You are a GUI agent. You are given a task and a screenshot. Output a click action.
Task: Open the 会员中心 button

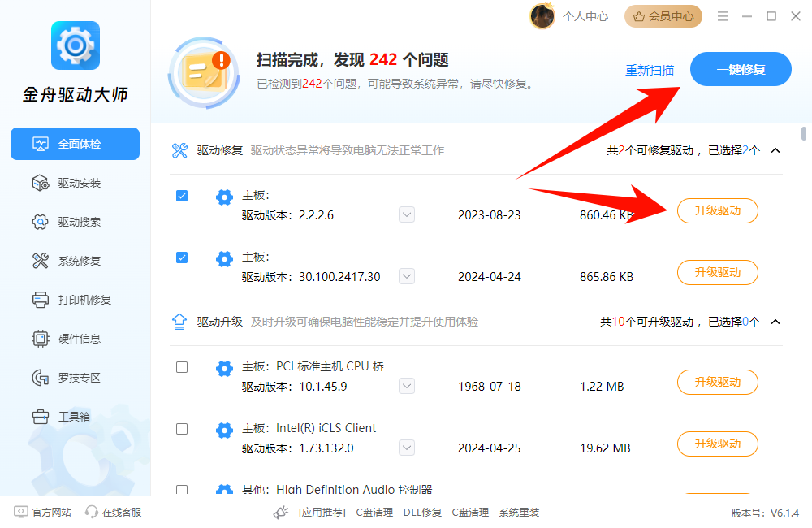coord(663,16)
